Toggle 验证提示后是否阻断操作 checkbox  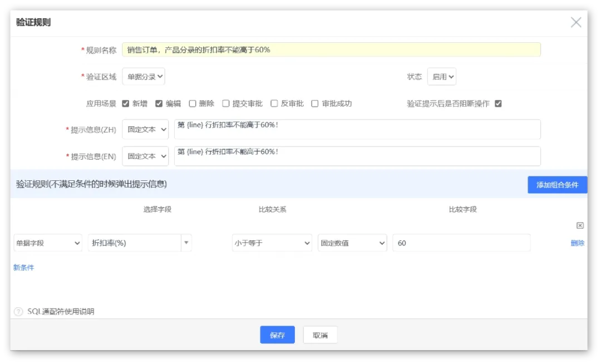pyautogui.click(x=498, y=104)
